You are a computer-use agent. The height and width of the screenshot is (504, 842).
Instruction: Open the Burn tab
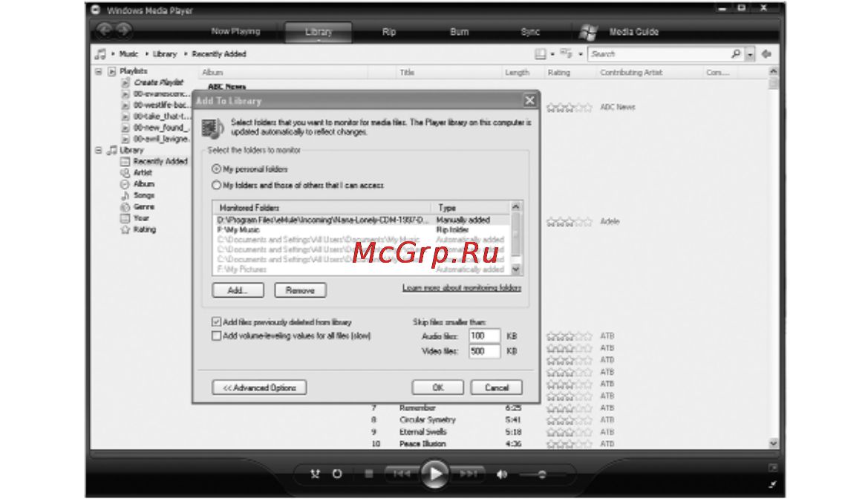point(459,32)
